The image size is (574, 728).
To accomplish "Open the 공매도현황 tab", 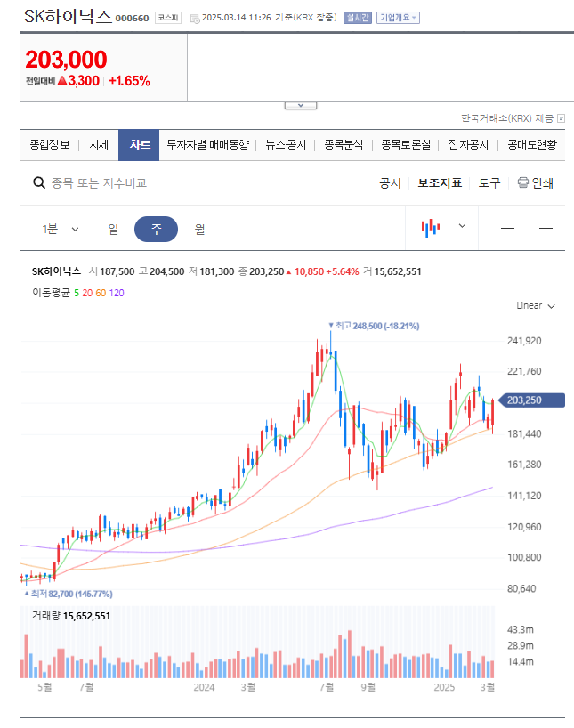I will point(532,145).
